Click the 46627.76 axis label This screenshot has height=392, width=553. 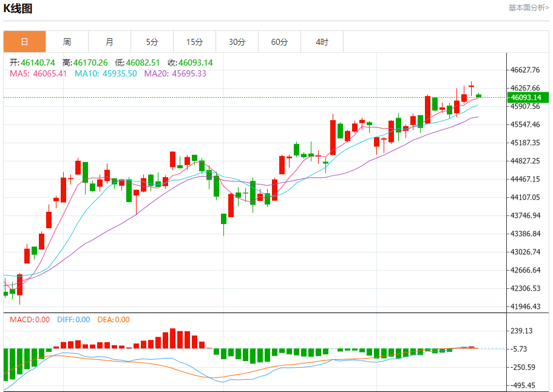click(525, 70)
